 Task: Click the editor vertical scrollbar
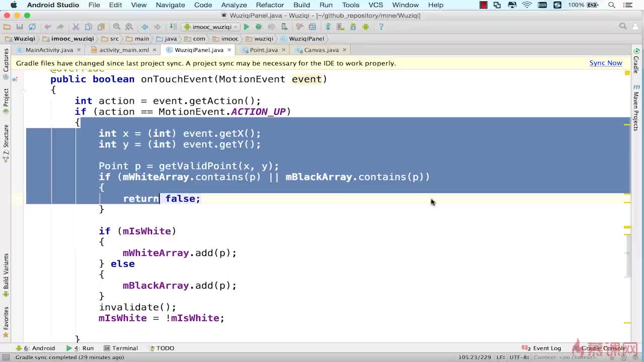(628, 255)
